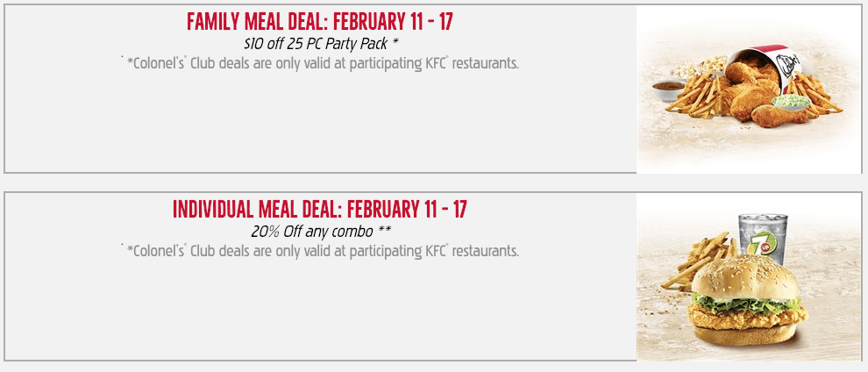Image resolution: width=868 pixels, height=372 pixels.
Task: Select the Individual deal Colonel's Club disclaimer
Action: coord(320,251)
